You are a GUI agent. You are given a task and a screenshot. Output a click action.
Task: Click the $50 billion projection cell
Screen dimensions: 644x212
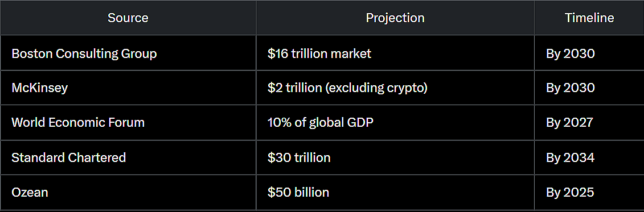(x=395, y=192)
